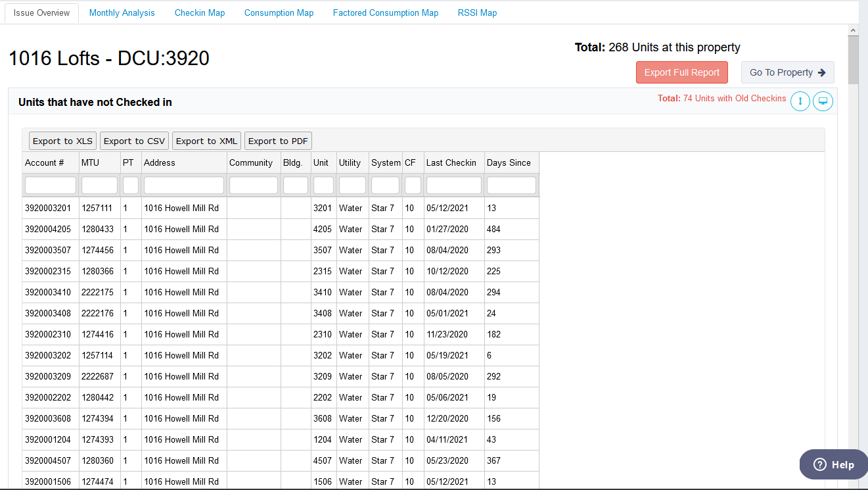868x490 pixels.
Task: Click the monitor fullscreen icon
Action: pos(823,101)
